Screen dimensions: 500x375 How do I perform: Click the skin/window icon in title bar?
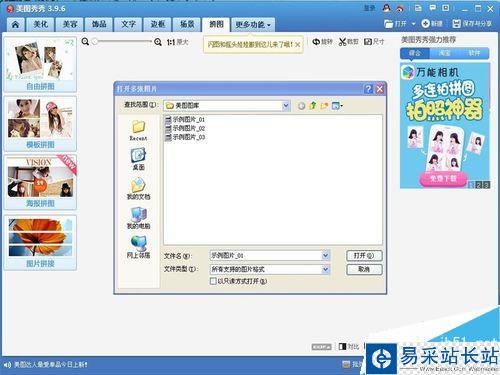click(418, 8)
